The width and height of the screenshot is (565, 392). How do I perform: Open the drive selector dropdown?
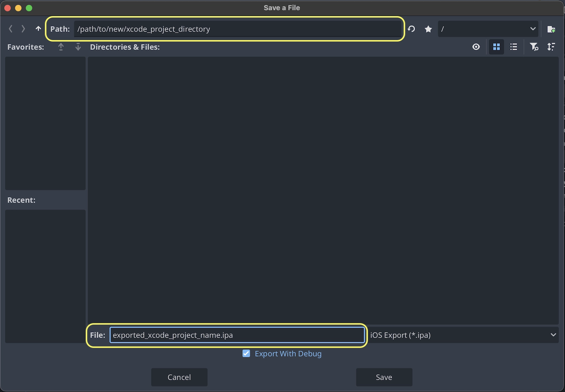click(x=488, y=29)
